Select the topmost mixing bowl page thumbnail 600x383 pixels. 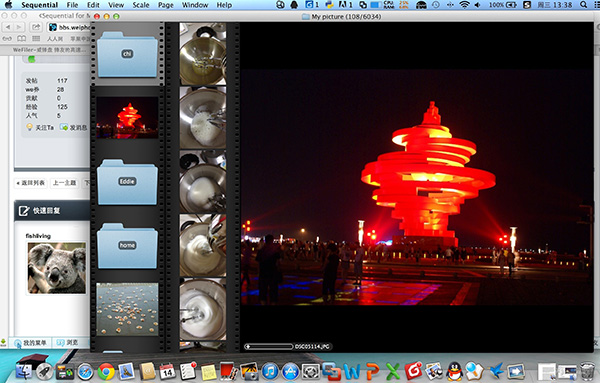coord(203,54)
